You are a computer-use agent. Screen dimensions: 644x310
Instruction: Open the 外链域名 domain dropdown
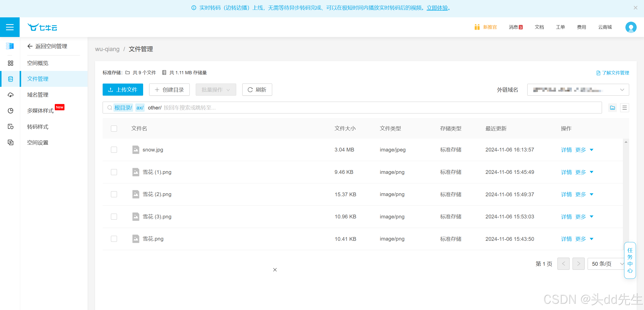click(x=578, y=90)
